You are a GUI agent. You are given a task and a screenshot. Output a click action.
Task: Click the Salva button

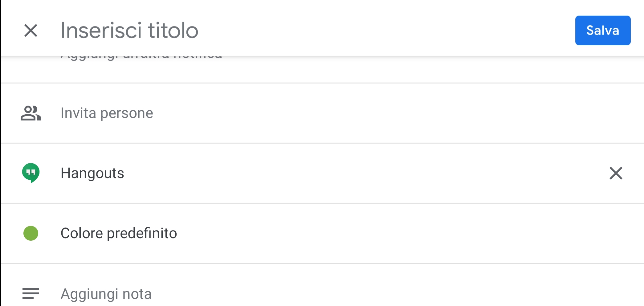point(603,31)
